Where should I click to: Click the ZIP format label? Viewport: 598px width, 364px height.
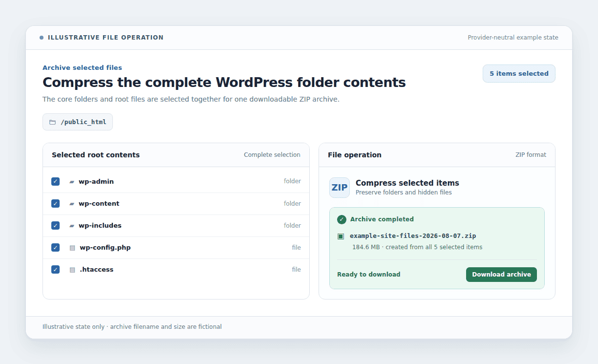531,155
